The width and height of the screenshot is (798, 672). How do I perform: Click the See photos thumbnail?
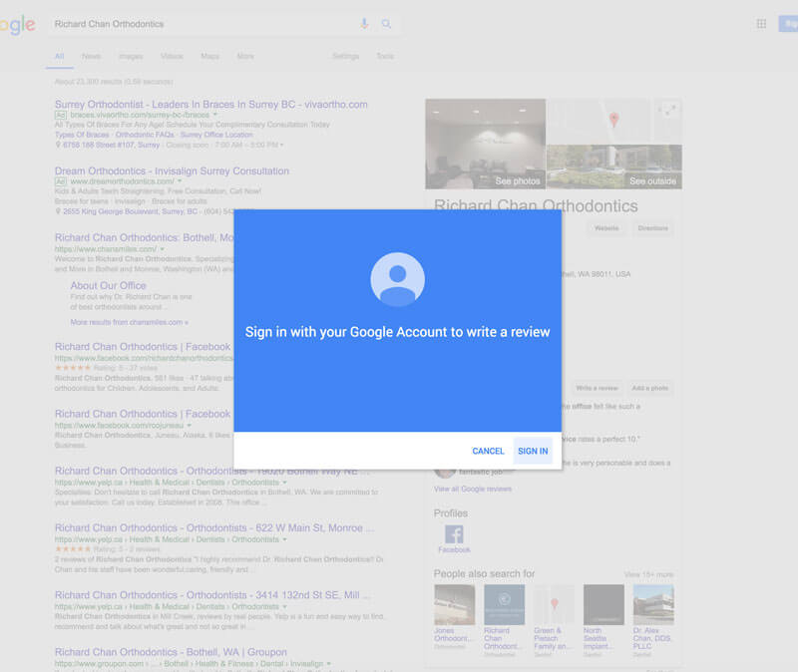click(x=485, y=144)
